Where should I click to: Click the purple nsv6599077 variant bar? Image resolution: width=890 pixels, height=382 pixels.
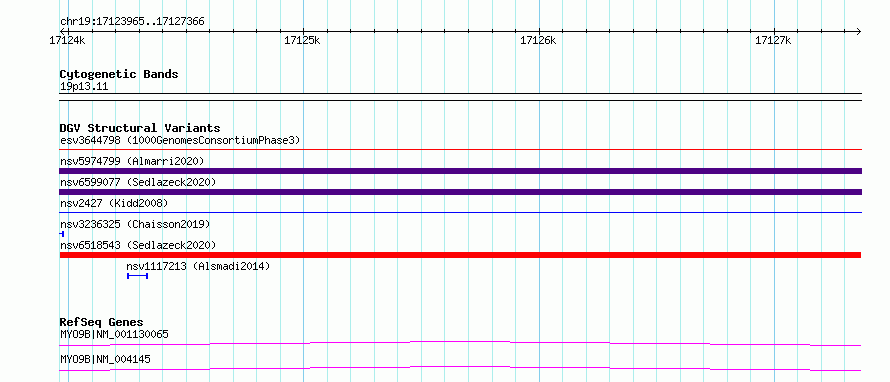(460, 192)
